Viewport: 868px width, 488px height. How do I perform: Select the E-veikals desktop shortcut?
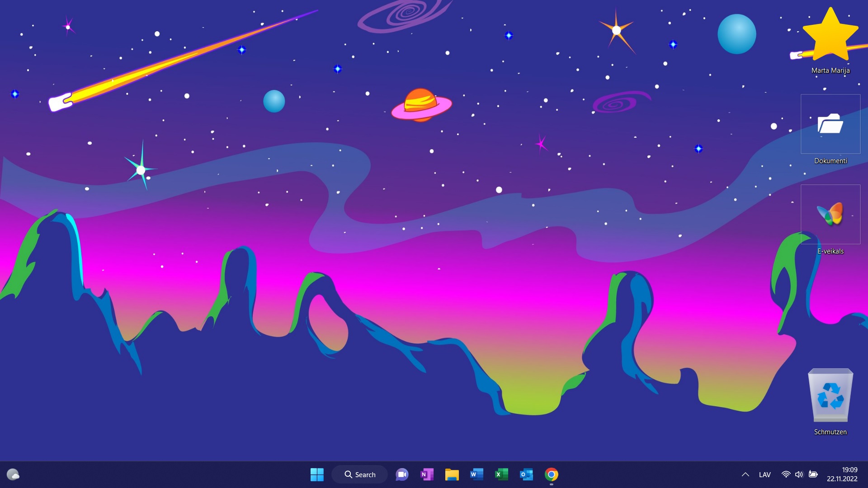pos(830,215)
